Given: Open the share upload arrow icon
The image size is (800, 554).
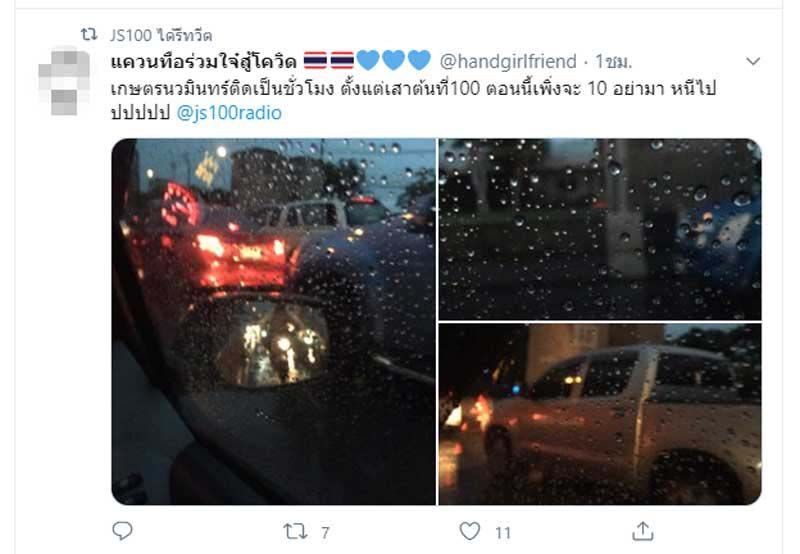Looking at the screenshot, I should tap(642, 531).
